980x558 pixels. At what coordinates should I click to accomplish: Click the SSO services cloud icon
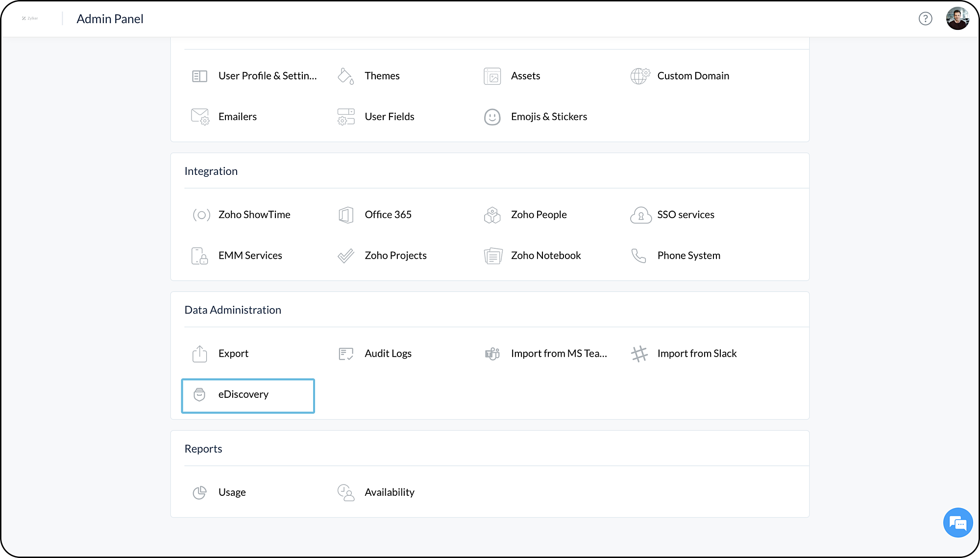(x=640, y=215)
